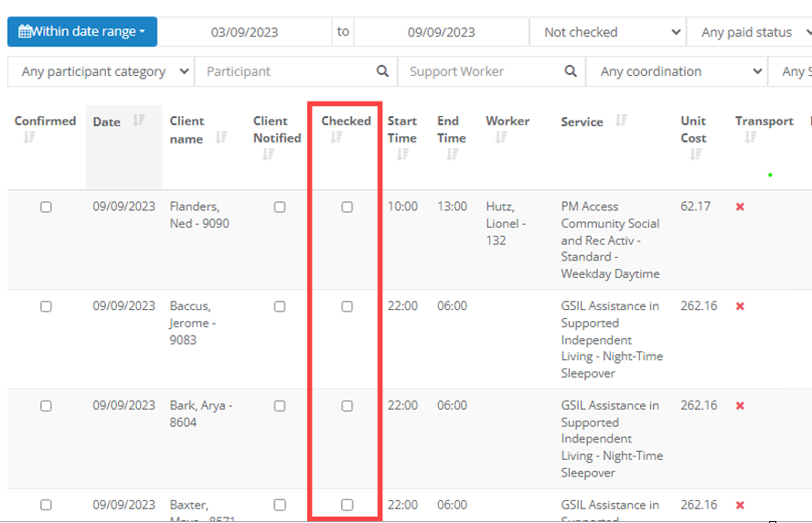812x523 pixels.
Task: Tick Confirmed checkbox for Baccus, Jerome
Action: (46, 306)
